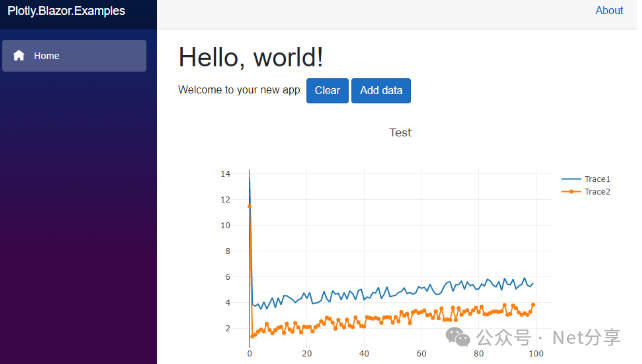Click the orange Trace2 starting point near 11
Screen dimensions: 642x364
(x=249, y=206)
